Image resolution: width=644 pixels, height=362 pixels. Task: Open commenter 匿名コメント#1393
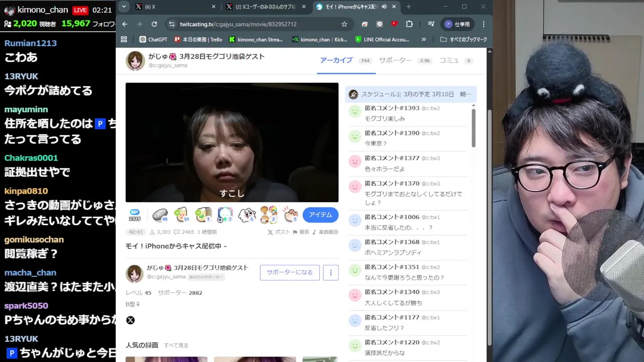[x=392, y=108]
